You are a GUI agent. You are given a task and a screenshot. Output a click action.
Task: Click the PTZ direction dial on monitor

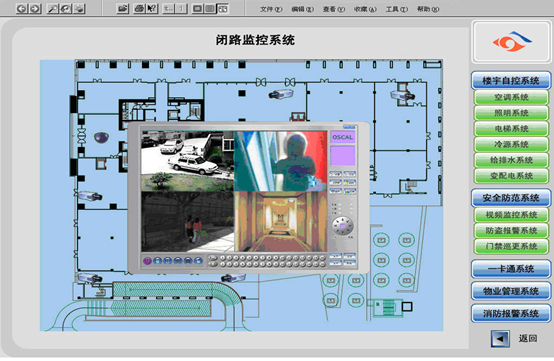tap(342, 226)
